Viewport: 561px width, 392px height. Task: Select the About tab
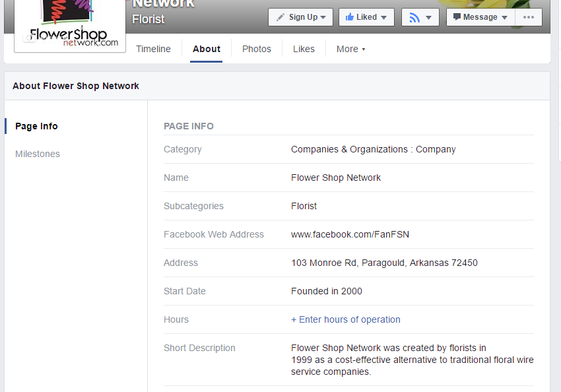[207, 49]
